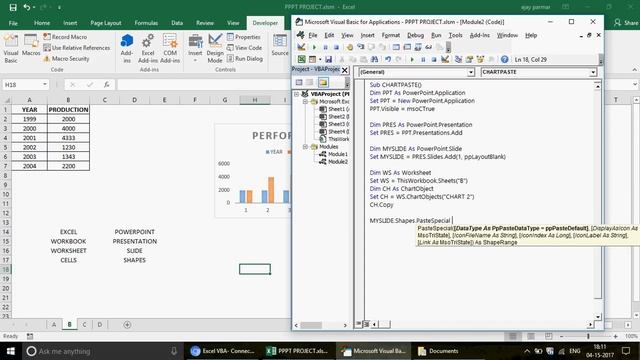640x360 pixels.
Task: Click code editor vertical scroll down arrow
Action: point(598,317)
